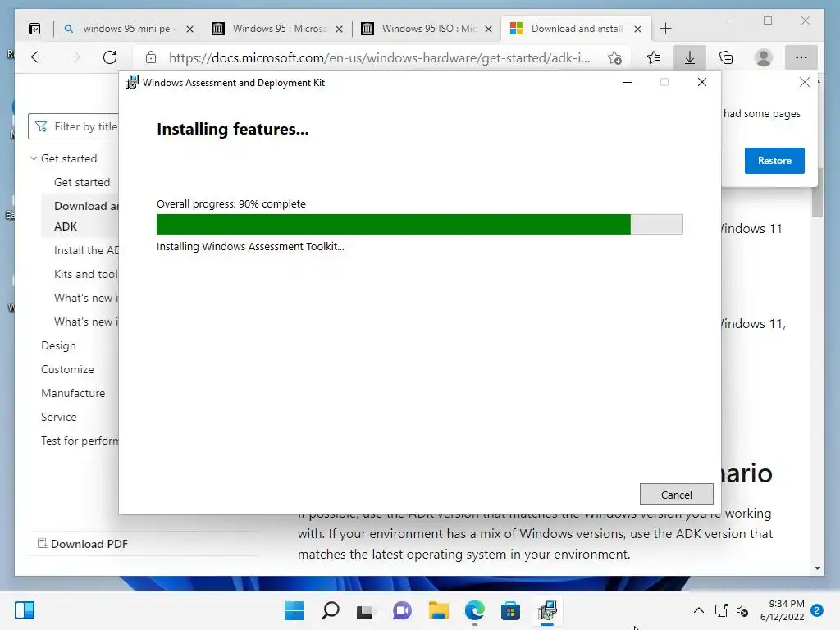Close the 'Windows 95 : Microsoft' tab
The width and height of the screenshot is (840, 630).
[x=339, y=29]
